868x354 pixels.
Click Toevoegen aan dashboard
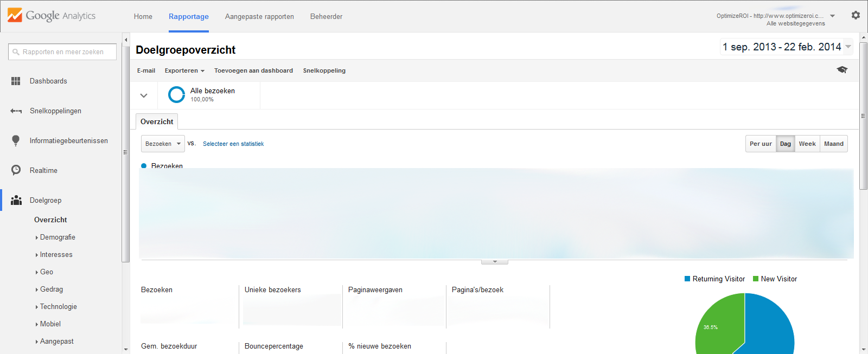click(x=253, y=70)
